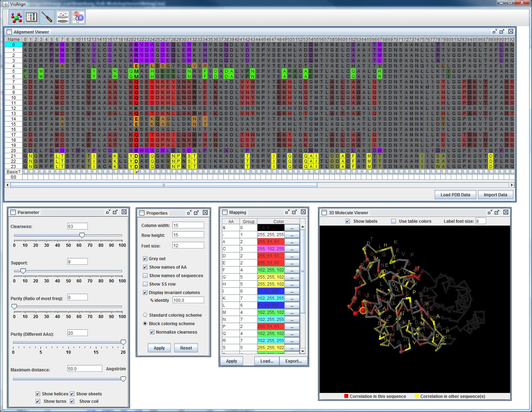Click the Clearness slider handle
The width and height of the screenshot is (532, 412).
point(82,235)
